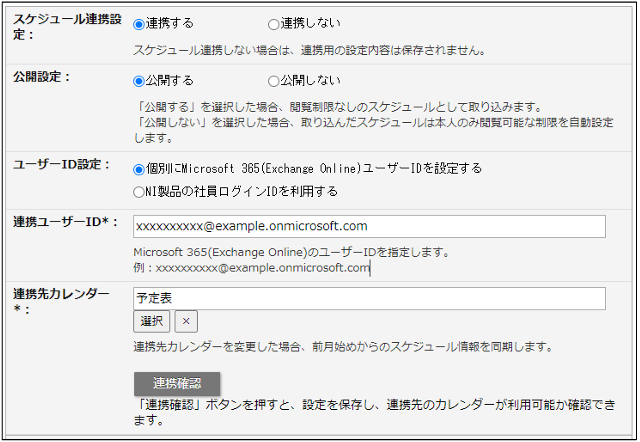
Task: Click the hint Microsoft 365(Exchange Online)のユーザーIDを指定します
Action: click(x=291, y=252)
